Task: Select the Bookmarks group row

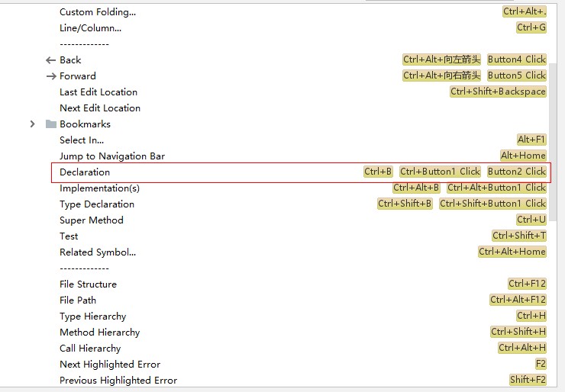Action: pyautogui.click(x=85, y=124)
